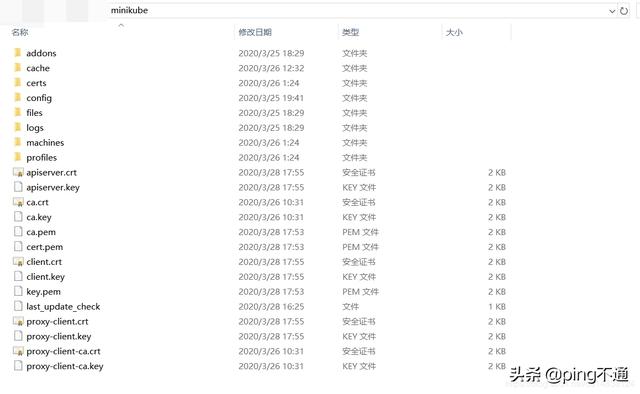Image resolution: width=640 pixels, height=394 pixels.
Task: Select the client.crt certificate icon
Action: (x=18, y=262)
